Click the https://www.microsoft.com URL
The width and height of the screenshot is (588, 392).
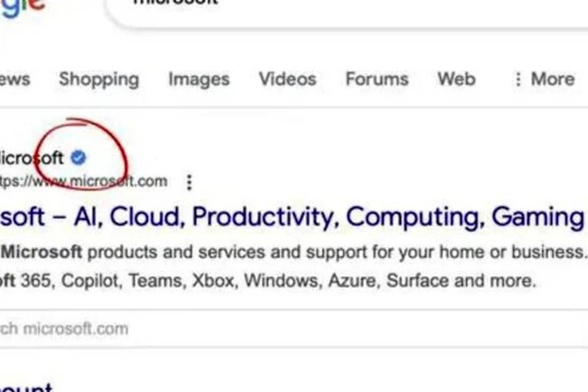pos(83,181)
